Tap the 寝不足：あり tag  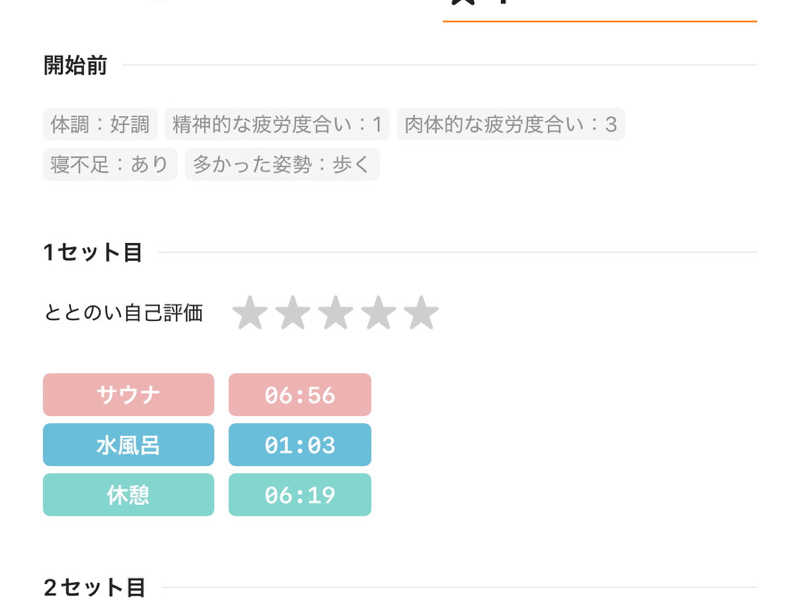110,164
